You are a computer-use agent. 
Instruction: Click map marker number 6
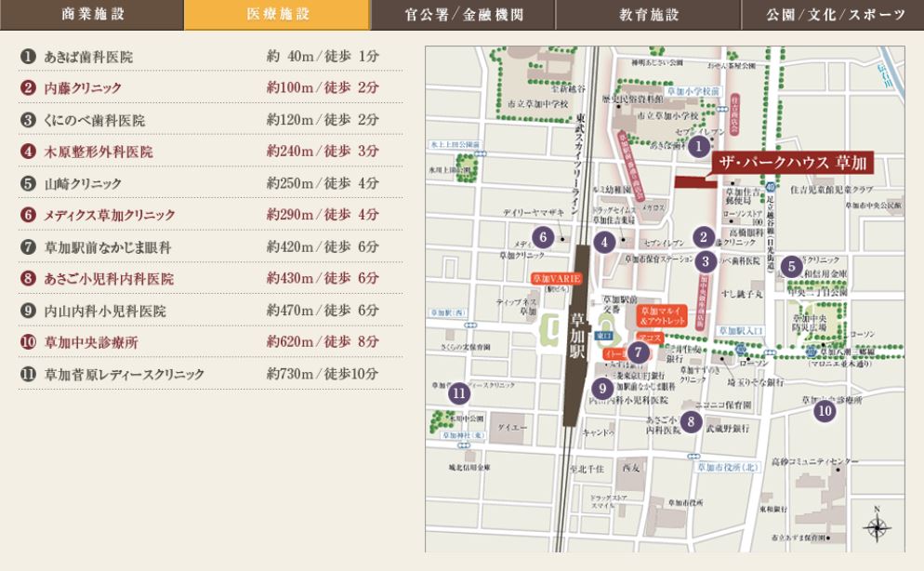pos(543,237)
